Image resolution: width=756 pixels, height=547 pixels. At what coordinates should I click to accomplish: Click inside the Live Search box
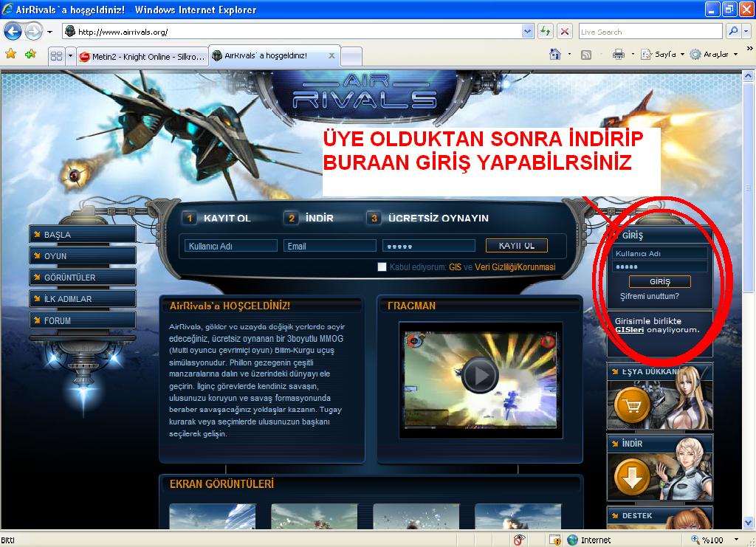(x=650, y=32)
